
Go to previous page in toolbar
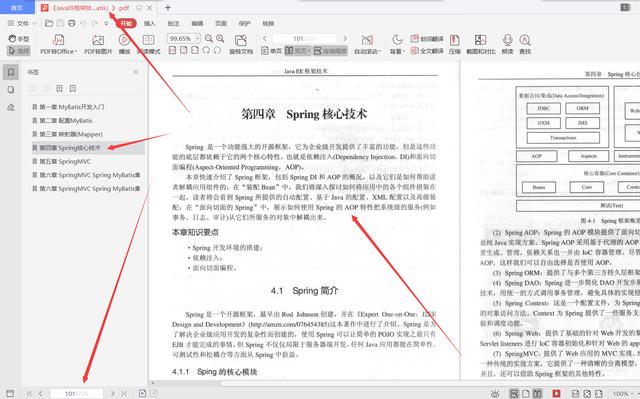264,38
